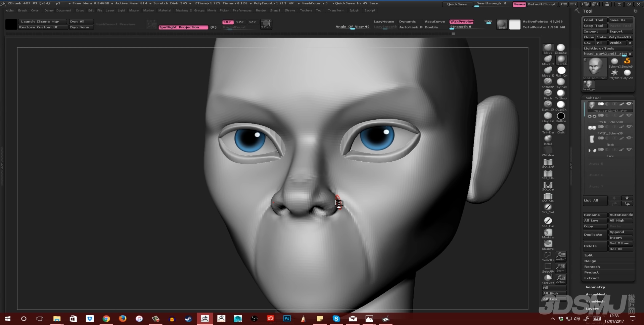The width and height of the screenshot is (644, 325).
Task: Click the Load Tool button
Action: click(595, 20)
